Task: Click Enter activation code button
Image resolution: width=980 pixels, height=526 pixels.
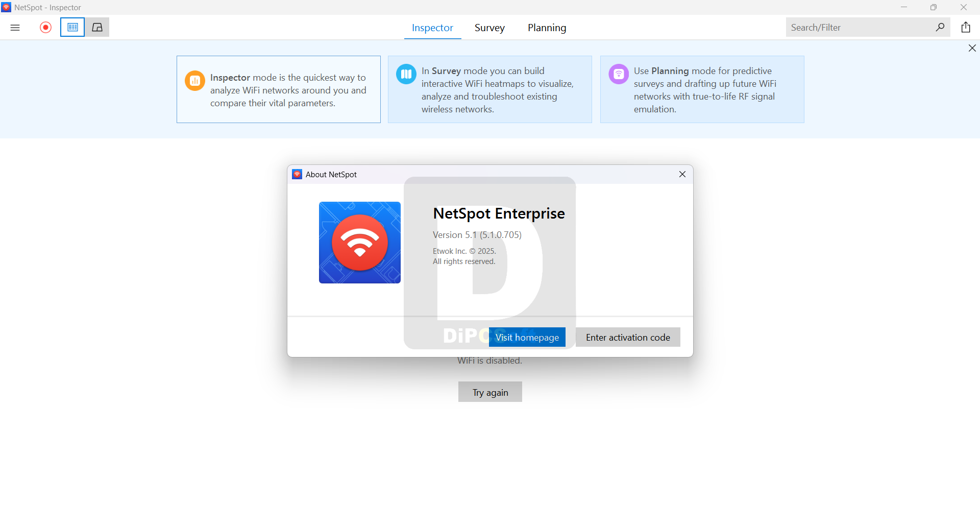Action: pyautogui.click(x=628, y=337)
